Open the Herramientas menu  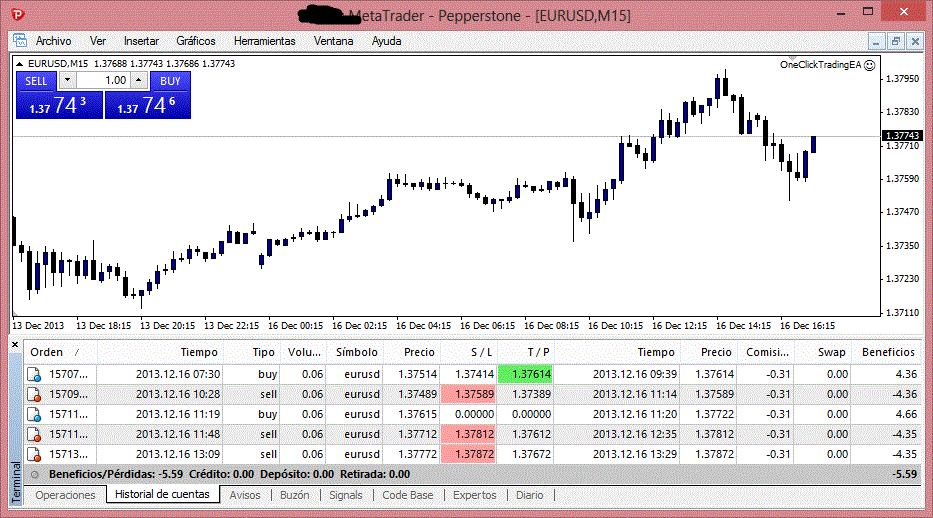pyautogui.click(x=264, y=41)
